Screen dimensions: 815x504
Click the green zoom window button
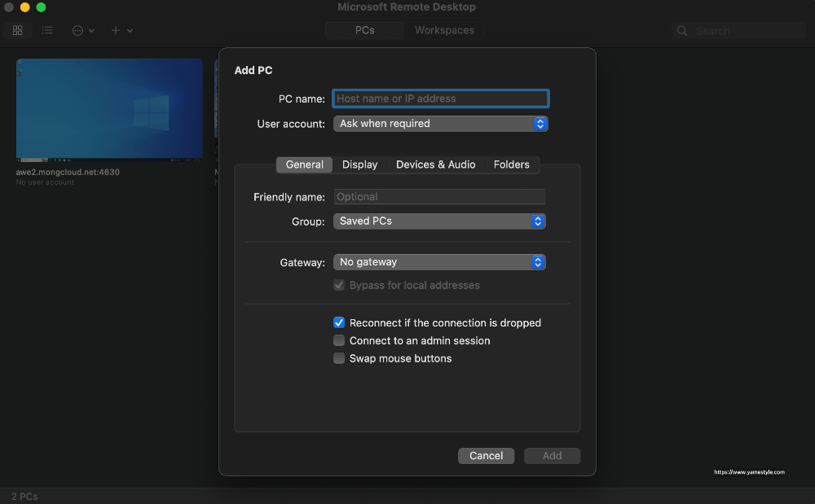tap(41, 7)
